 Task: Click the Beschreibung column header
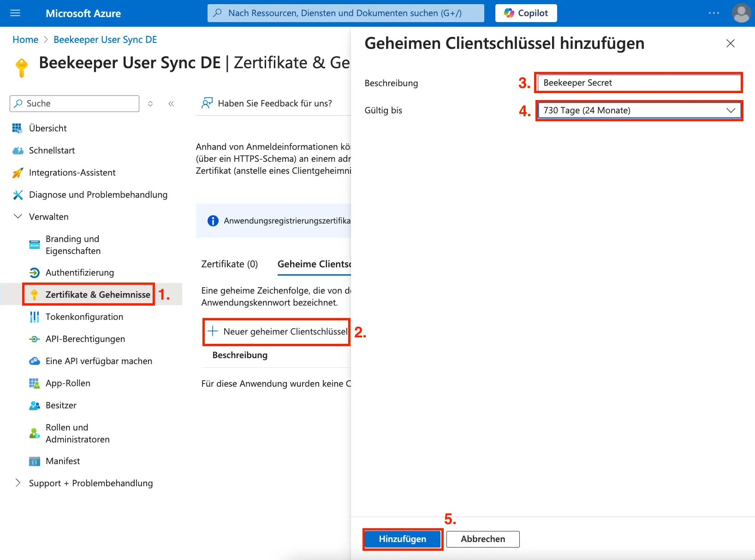240,355
